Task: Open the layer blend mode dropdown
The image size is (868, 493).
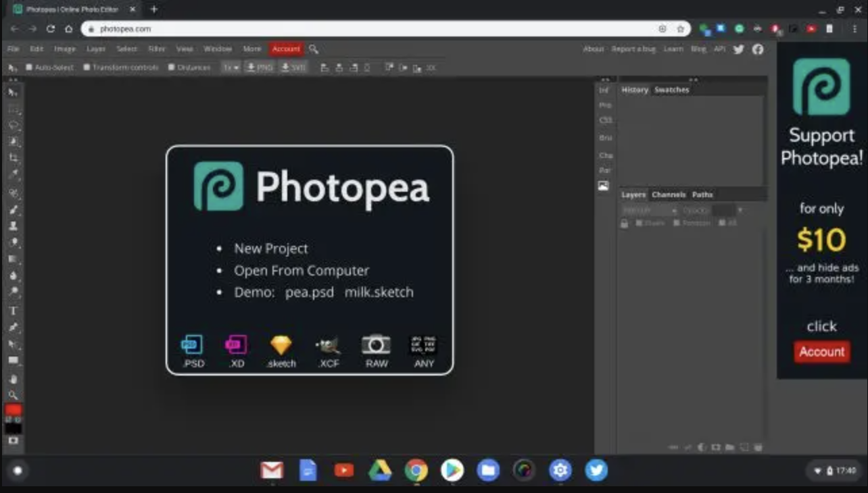Action: point(649,211)
